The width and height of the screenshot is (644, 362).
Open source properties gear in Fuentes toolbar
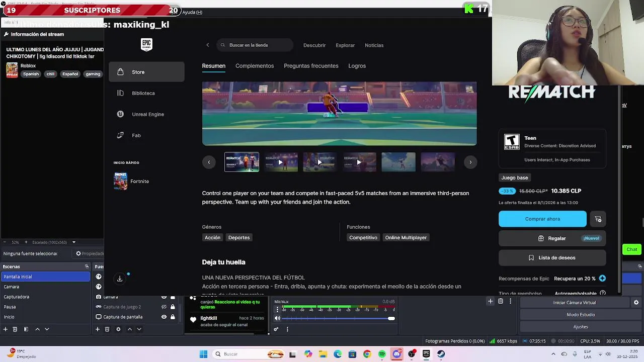pyautogui.click(x=118, y=329)
